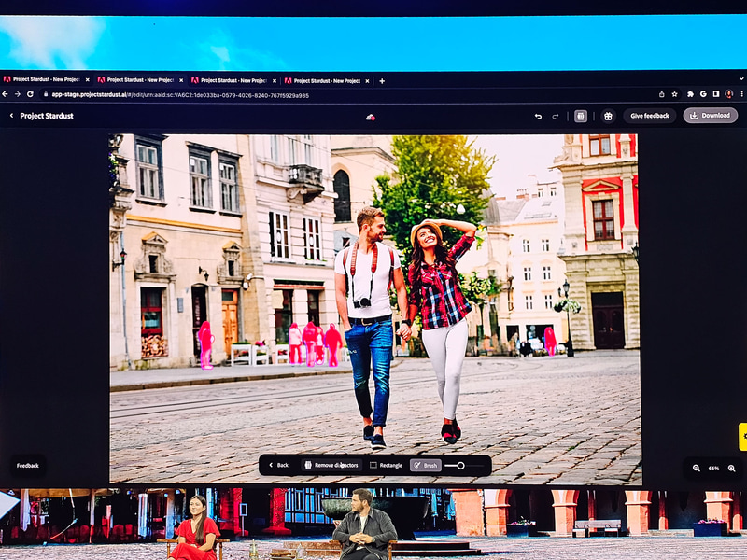The height and width of the screenshot is (560, 747).
Task: Reload the page with the refresh icon
Action: [30, 94]
